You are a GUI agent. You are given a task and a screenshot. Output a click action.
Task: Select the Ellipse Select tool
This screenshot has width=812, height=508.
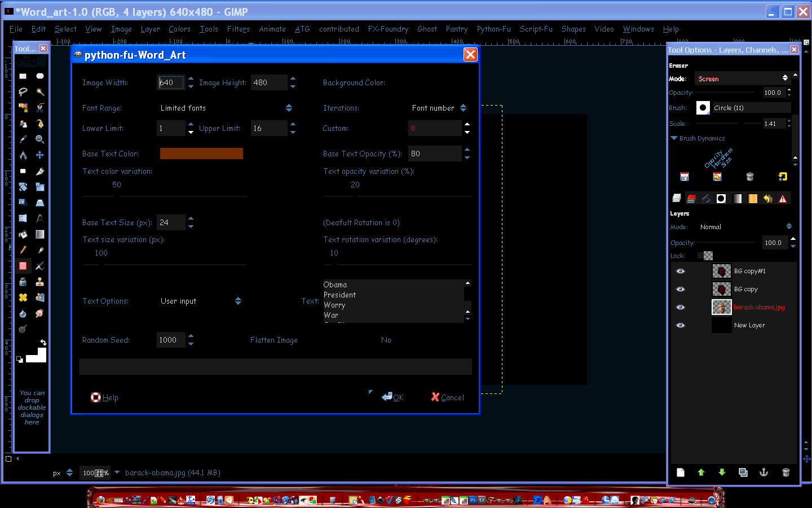[x=40, y=76]
